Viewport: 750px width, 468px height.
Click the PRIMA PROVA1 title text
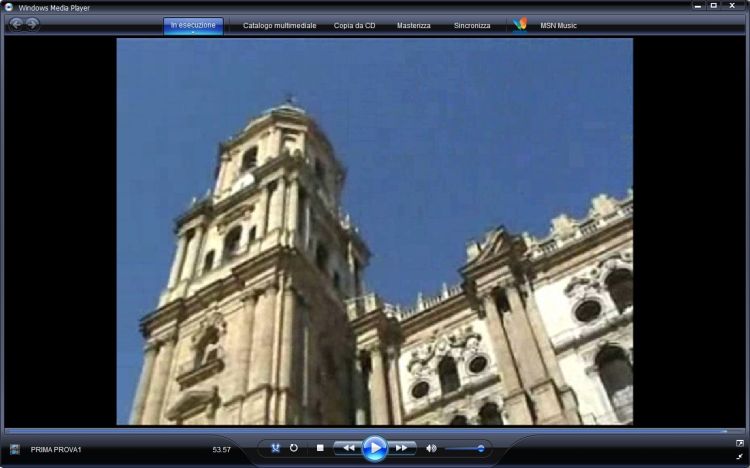pos(56,450)
